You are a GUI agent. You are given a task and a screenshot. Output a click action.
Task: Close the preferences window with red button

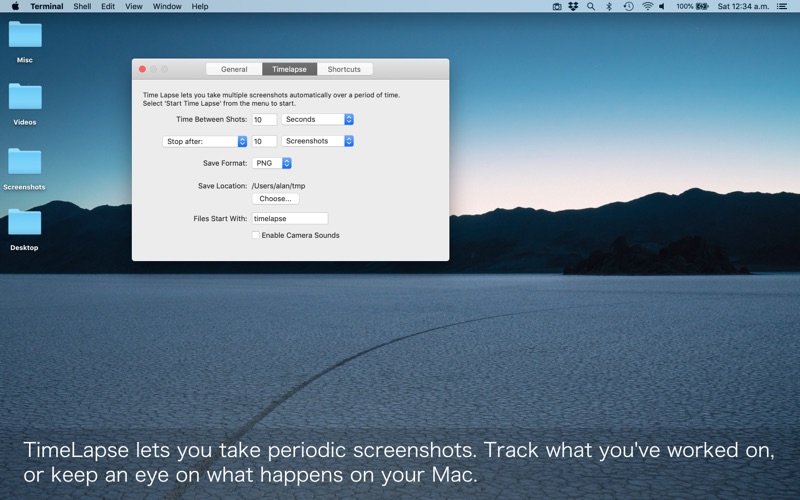142,69
